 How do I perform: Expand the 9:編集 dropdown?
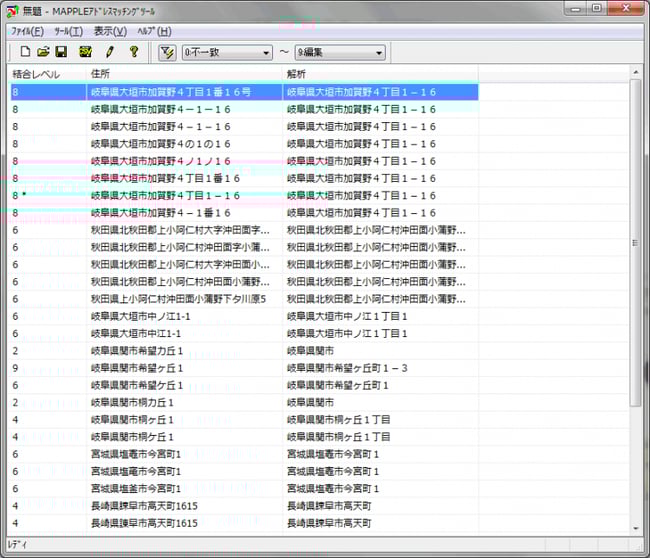tap(340, 52)
